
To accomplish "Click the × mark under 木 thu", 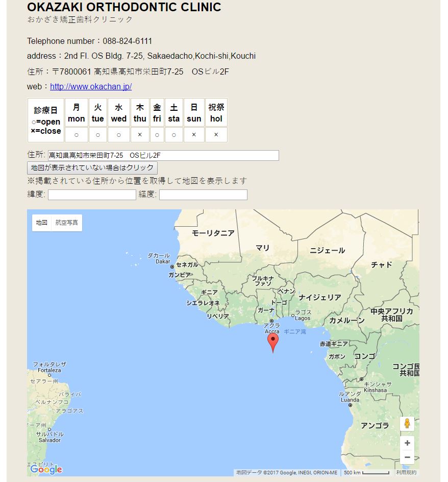I will click(140, 134).
